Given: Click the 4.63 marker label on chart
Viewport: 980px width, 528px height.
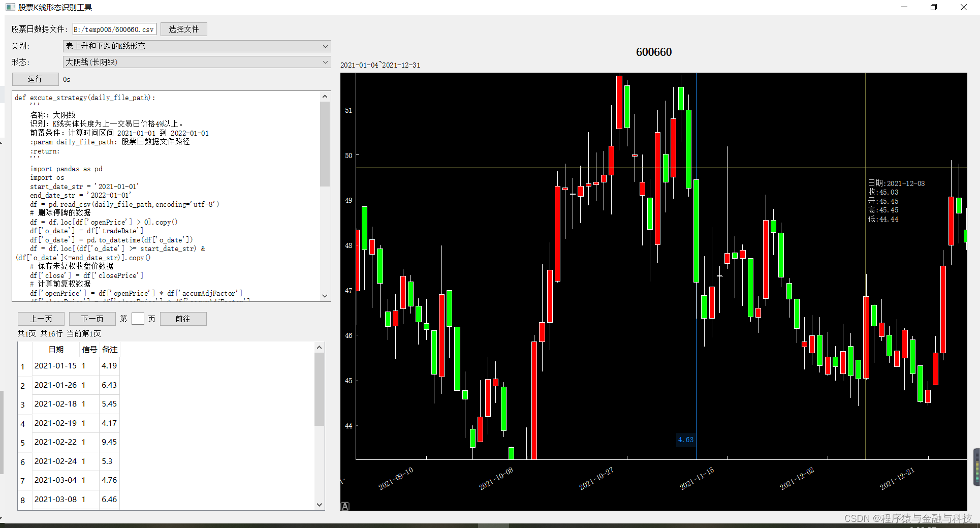Looking at the screenshot, I should point(685,440).
